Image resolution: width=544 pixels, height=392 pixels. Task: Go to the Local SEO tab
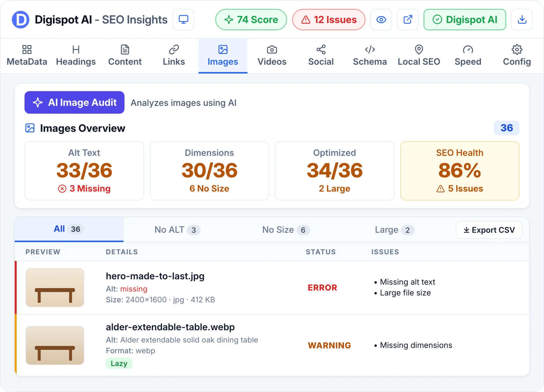[x=419, y=56]
